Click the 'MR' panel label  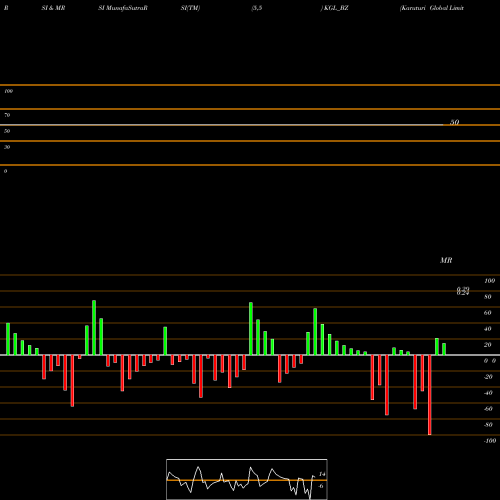446,260
